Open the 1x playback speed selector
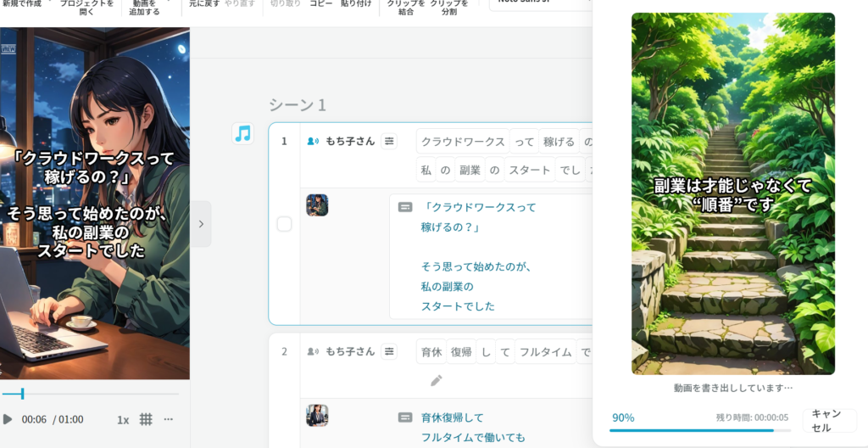The height and width of the screenshot is (448, 868). click(x=123, y=419)
